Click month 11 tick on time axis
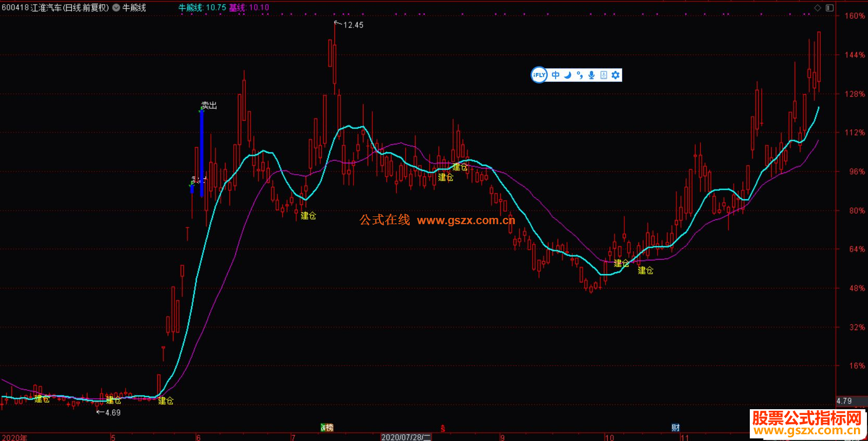Viewport: 868px width, 441px height. pos(685,437)
